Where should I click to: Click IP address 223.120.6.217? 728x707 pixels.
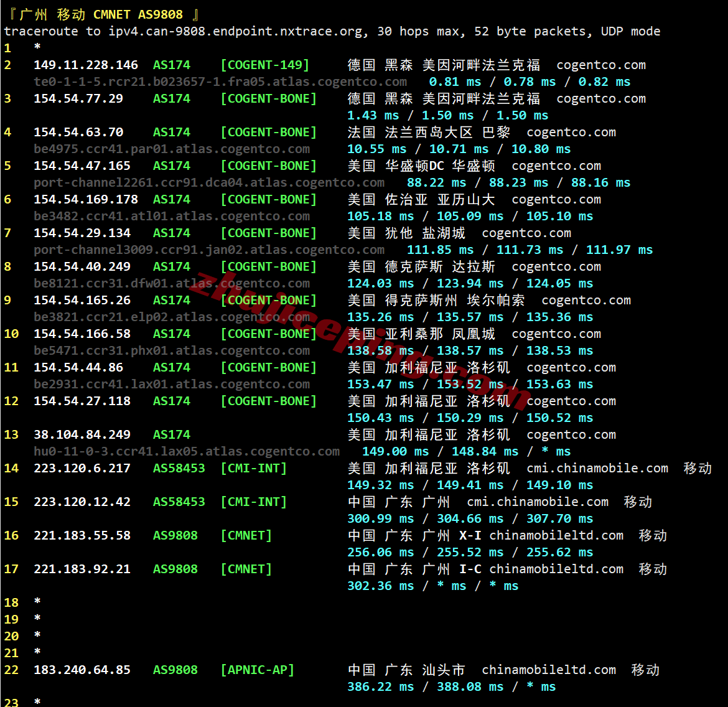click(x=82, y=468)
